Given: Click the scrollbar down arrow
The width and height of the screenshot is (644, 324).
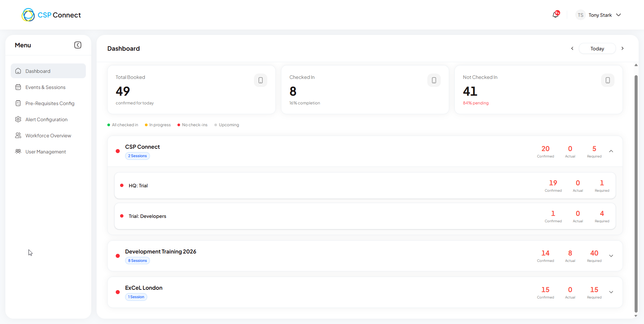Looking at the screenshot, I should pyautogui.click(x=636, y=316).
